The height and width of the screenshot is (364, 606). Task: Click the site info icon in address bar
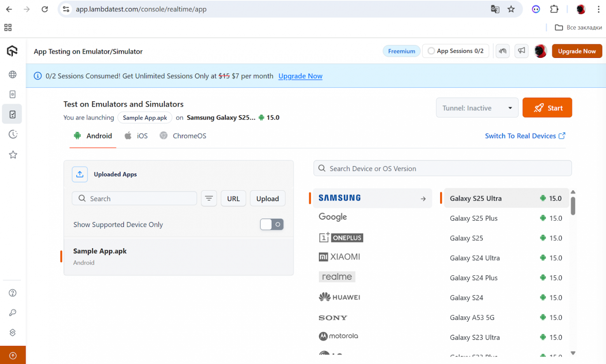(x=66, y=9)
